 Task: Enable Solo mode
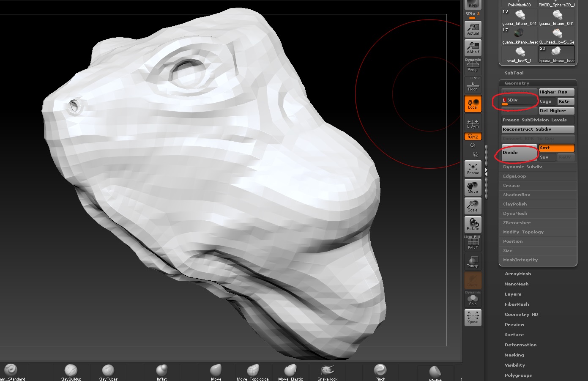coord(473,299)
